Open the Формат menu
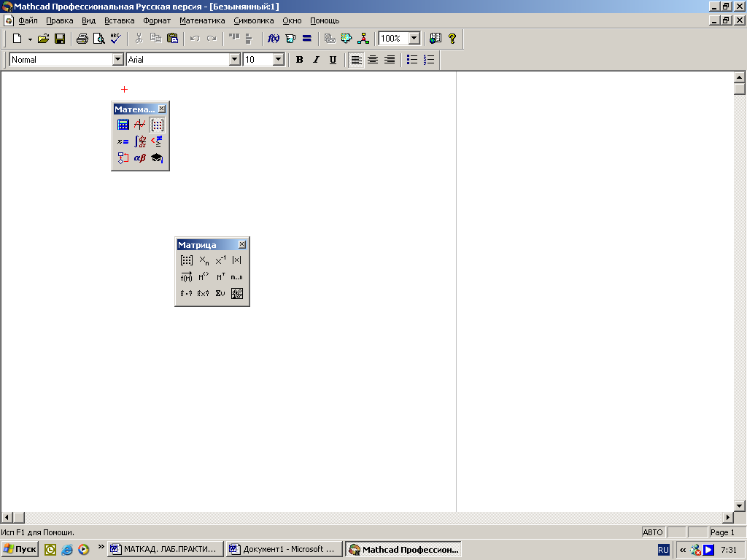Viewport: 747px width, 560px height. pyautogui.click(x=157, y=20)
